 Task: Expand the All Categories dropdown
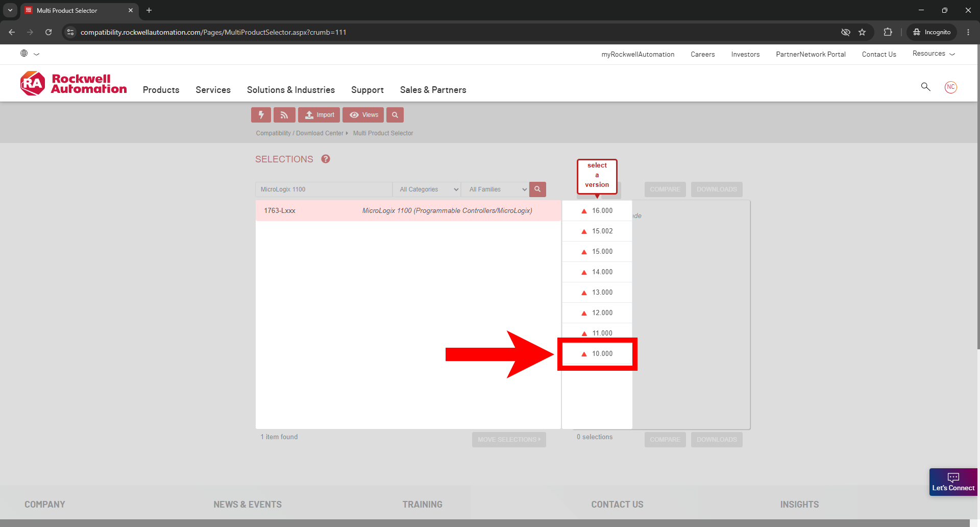point(427,189)
